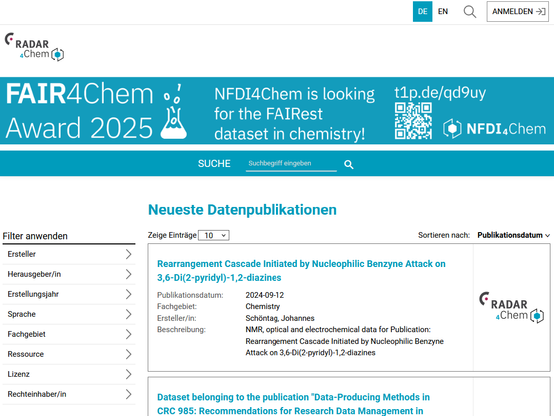Expand the Rechteinhaber/in filter

(x=69, y=394)
